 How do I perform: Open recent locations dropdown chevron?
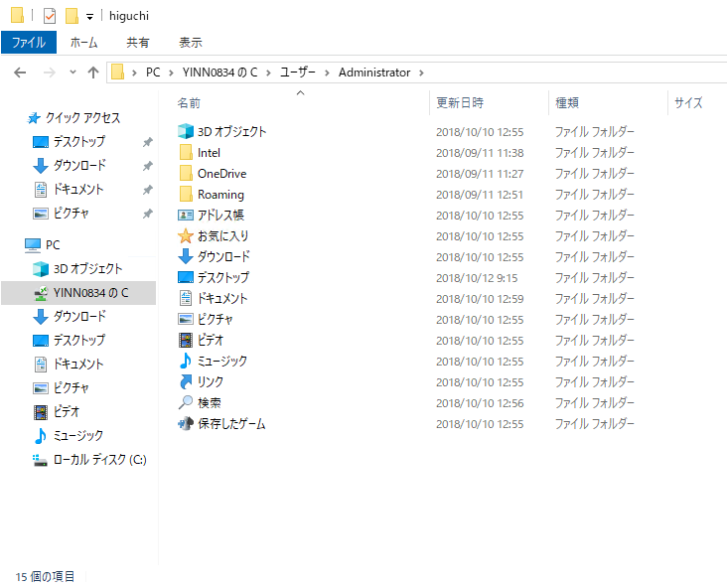(x=73, y=73)
